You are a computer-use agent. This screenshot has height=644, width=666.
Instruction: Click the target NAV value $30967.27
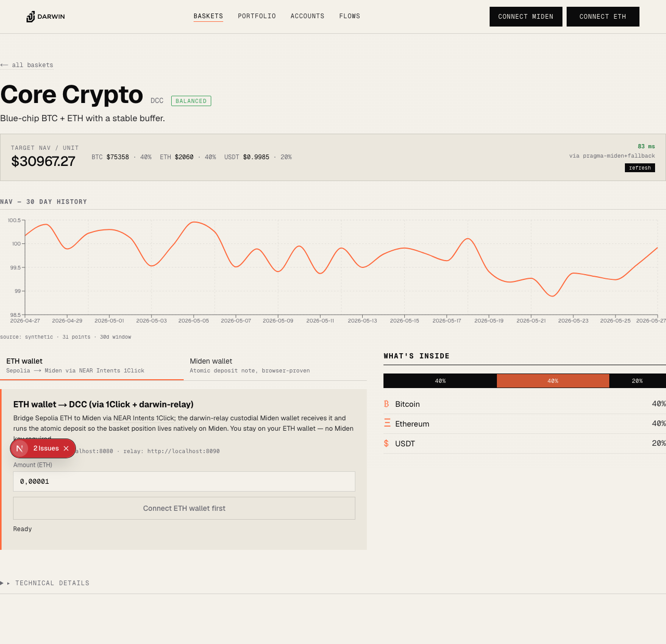click(43, 161)
